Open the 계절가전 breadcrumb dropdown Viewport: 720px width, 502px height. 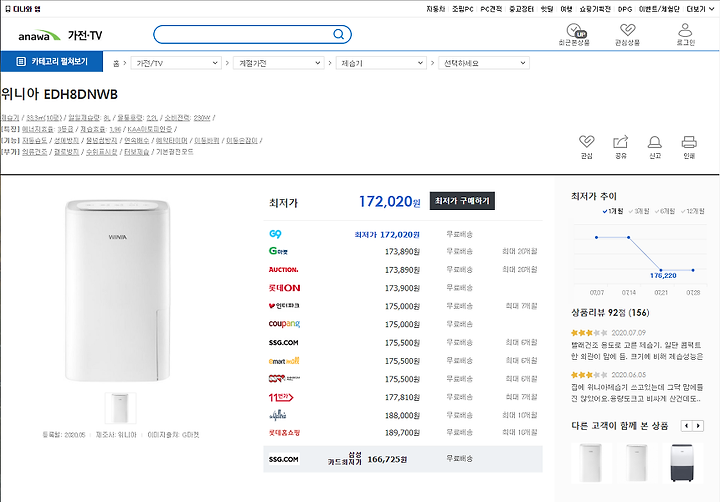point(279,63)
